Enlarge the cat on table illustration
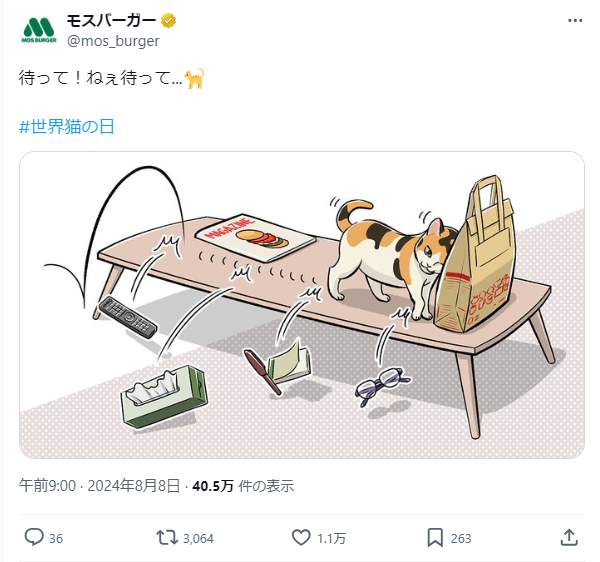The image size is (600, 562). click(x=302, y=305)
